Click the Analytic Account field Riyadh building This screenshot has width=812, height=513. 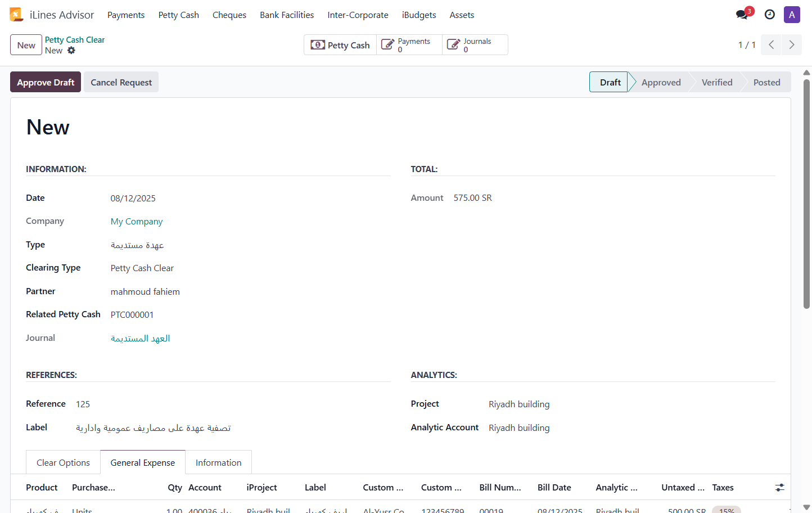519,428
